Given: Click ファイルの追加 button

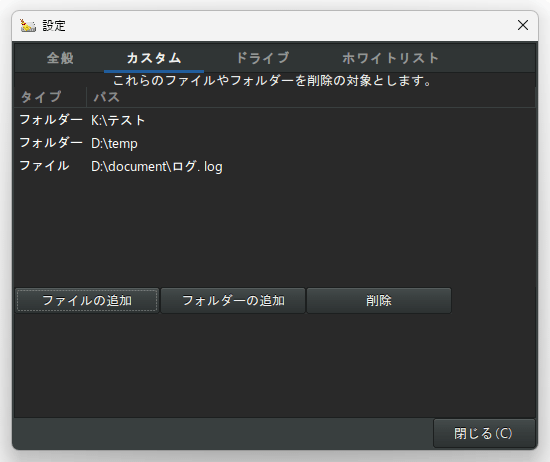Looking at the screenshot, I should pos(87,301).
